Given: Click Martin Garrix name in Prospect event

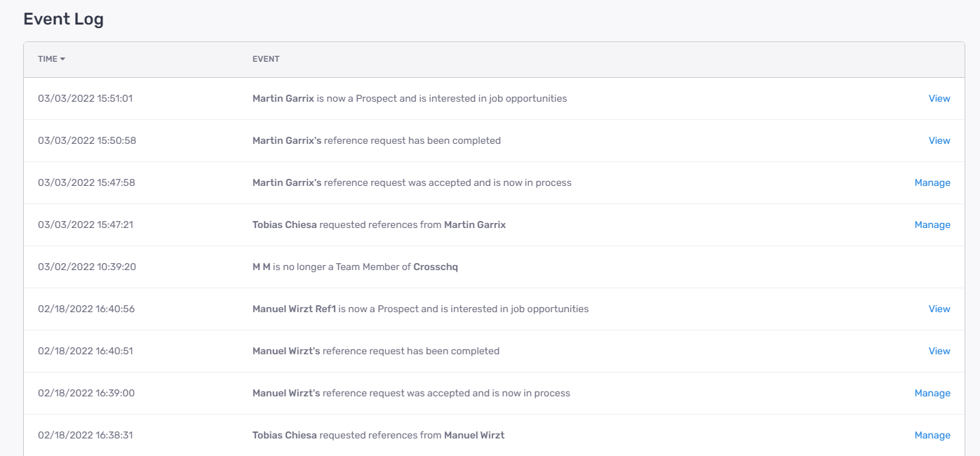Looking at the screenshot, I should 283,98.
